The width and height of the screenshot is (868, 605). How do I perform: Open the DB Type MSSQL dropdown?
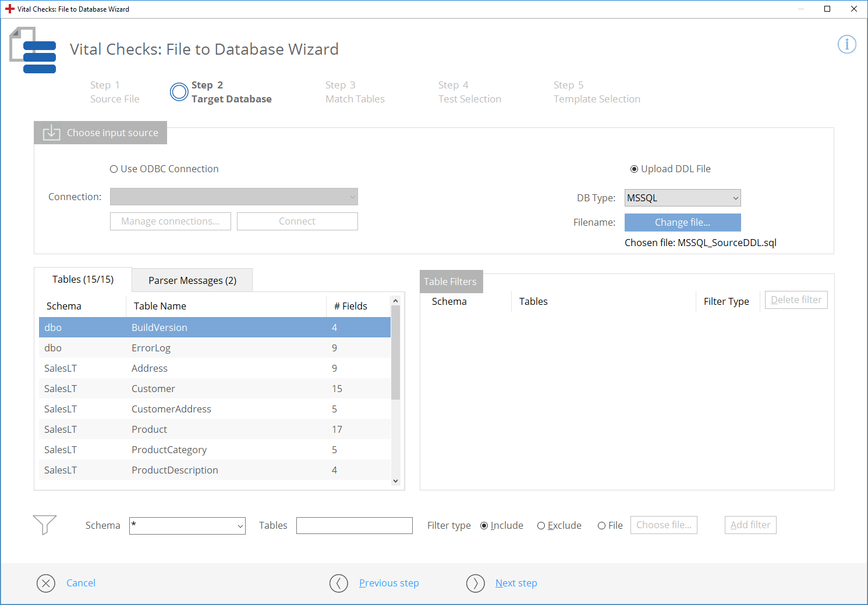pos(682,198)
